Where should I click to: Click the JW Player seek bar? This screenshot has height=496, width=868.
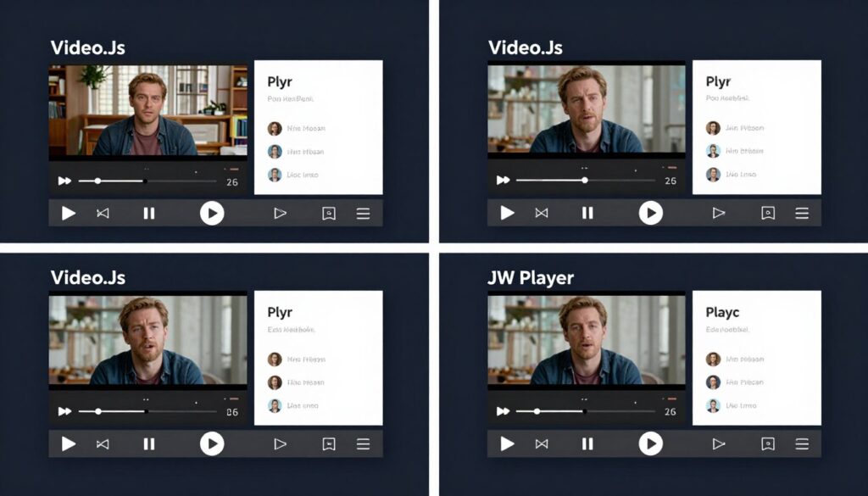[586, 411]
